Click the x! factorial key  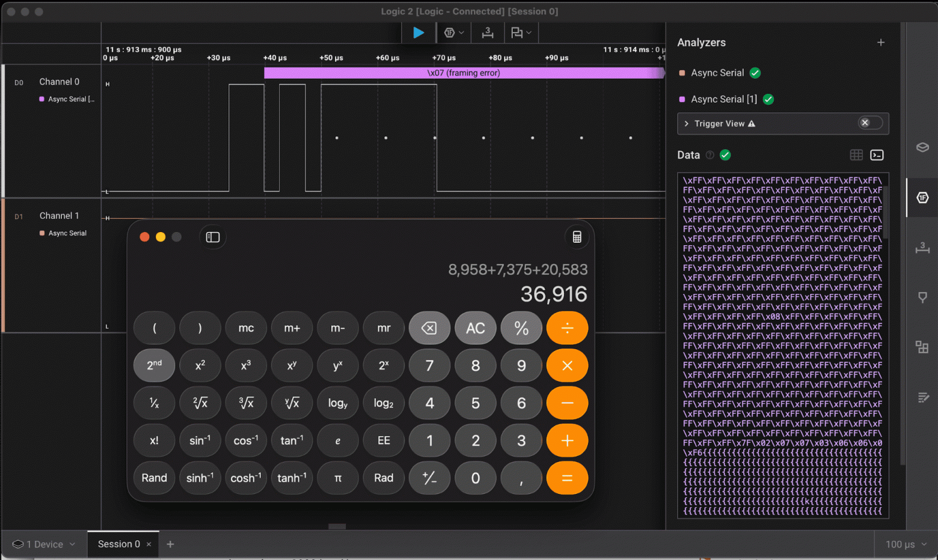154,440
